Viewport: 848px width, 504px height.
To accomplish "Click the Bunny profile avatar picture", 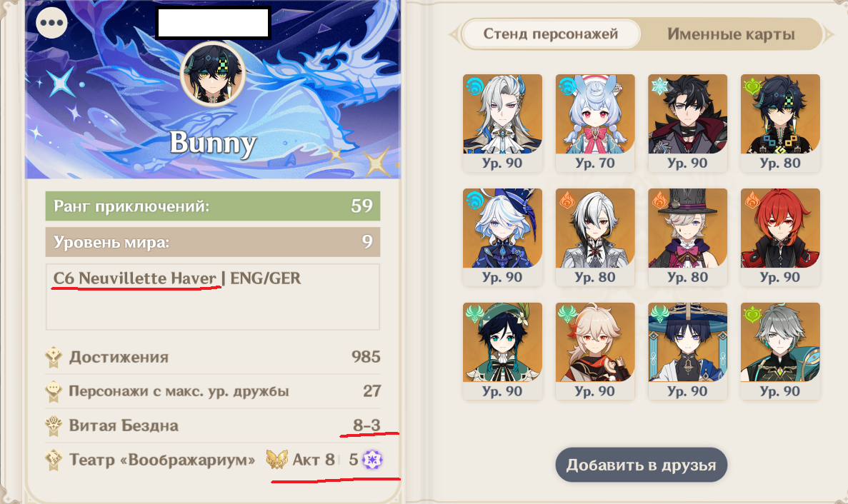I will tap(214, 74).
